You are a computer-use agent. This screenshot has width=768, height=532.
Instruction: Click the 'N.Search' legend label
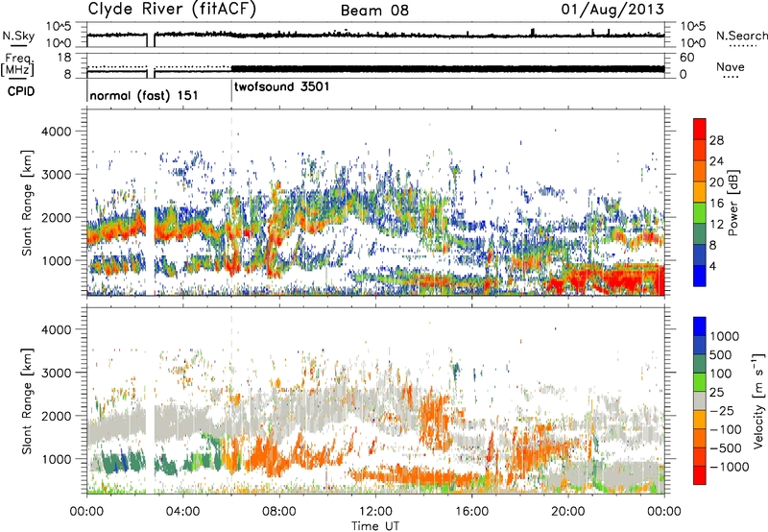pyautogui.click(x=741, y=36)
